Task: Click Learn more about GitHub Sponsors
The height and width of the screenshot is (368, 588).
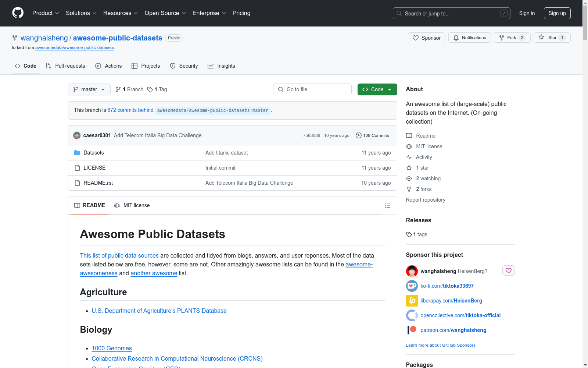Action: (441, 345)
